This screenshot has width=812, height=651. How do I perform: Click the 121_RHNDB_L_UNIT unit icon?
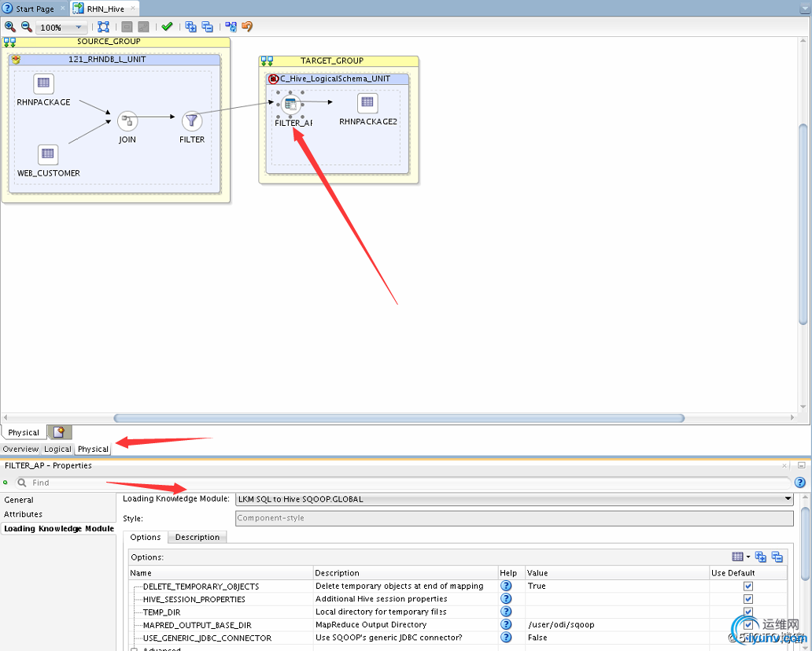[x=16, y=60]
